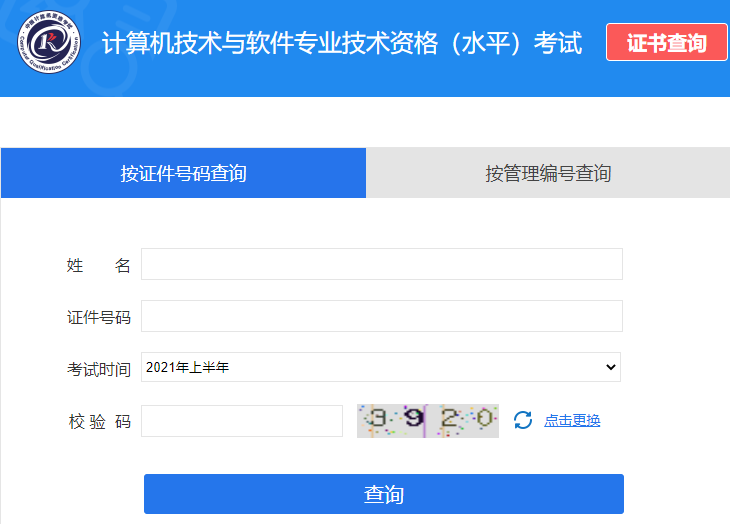Switch to 按管理编号查询 tab
This screenshot has height=524, width=730.
(x=548, y=173)
